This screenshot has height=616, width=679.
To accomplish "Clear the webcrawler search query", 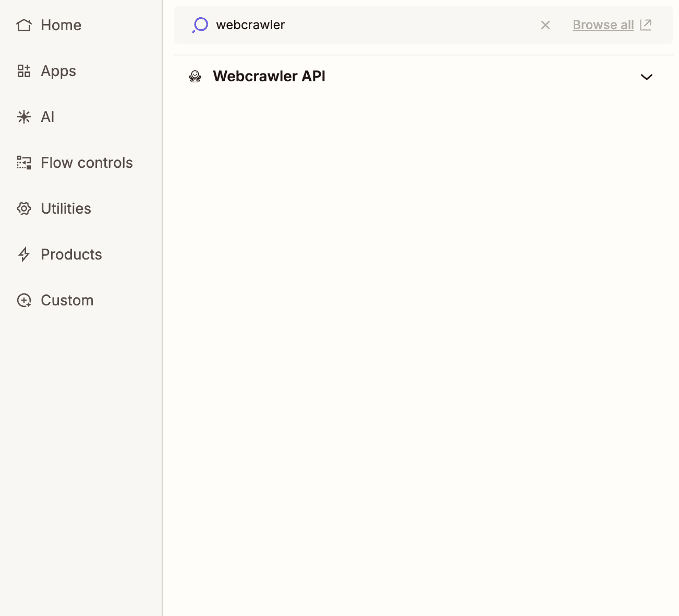I will (545, 24).
